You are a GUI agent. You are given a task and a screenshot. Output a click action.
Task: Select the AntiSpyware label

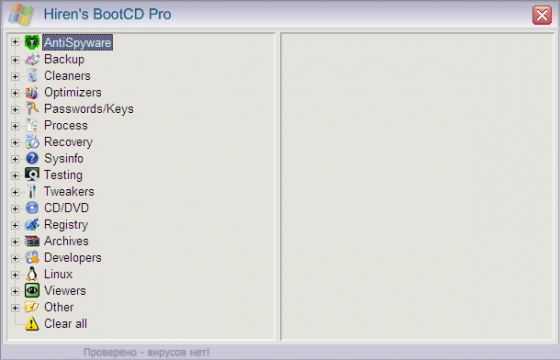click(x=78, y=42)
